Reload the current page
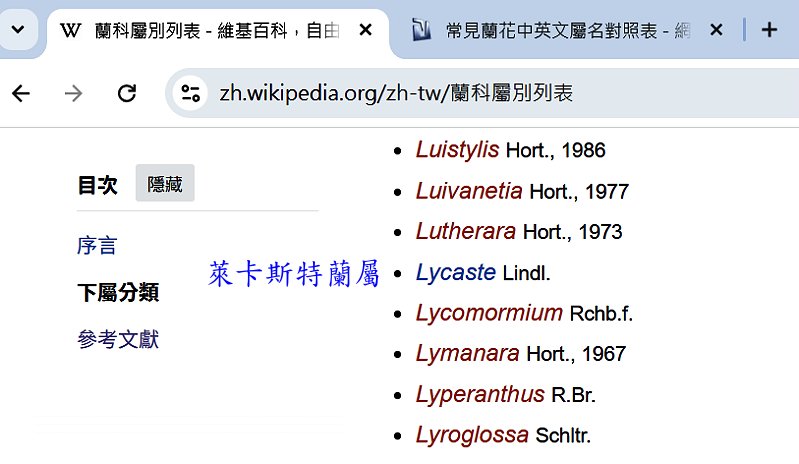 [x=127, y=94]
